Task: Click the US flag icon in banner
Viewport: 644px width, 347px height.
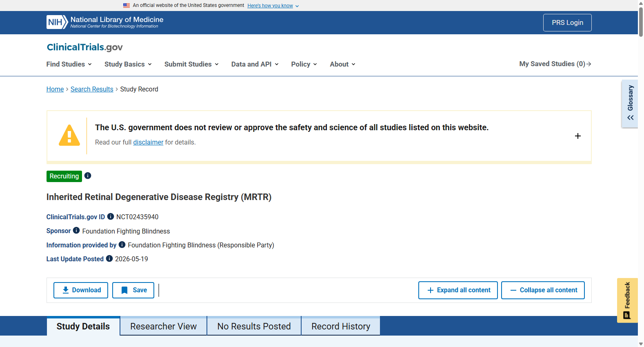Action: 127,6
